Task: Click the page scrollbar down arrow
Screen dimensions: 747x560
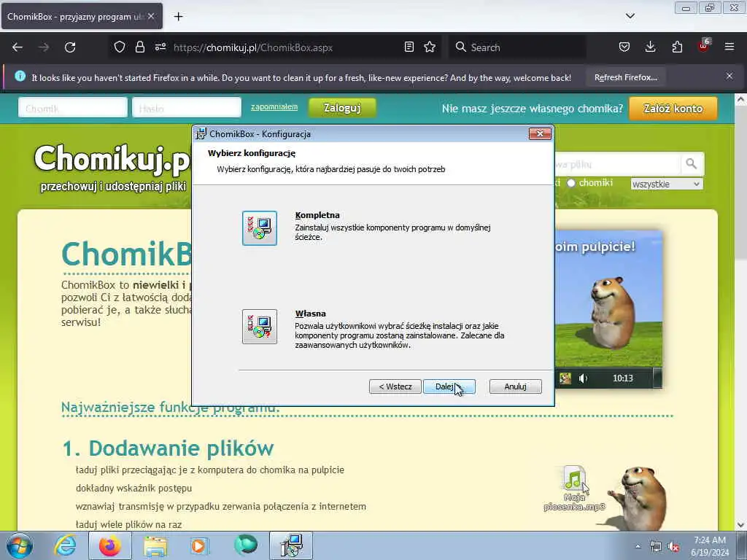Action: coord(741,525)
